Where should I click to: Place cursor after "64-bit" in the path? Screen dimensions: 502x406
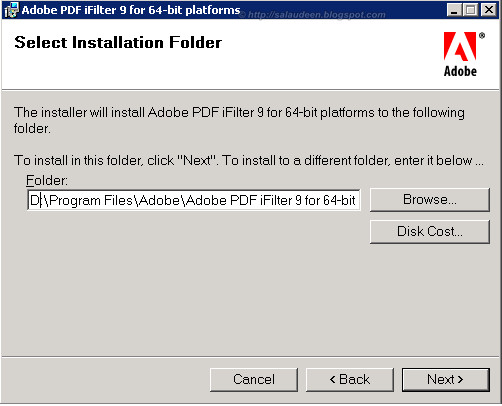coord(356,200)
